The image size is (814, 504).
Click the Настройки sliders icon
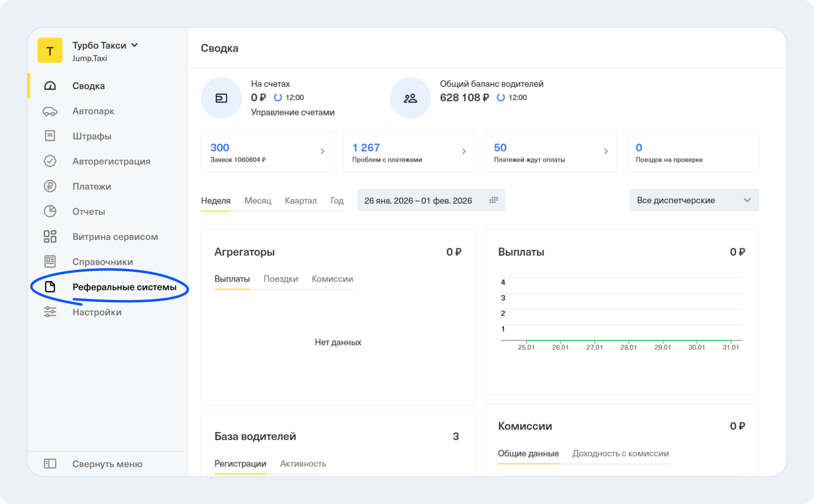(50, 312)
